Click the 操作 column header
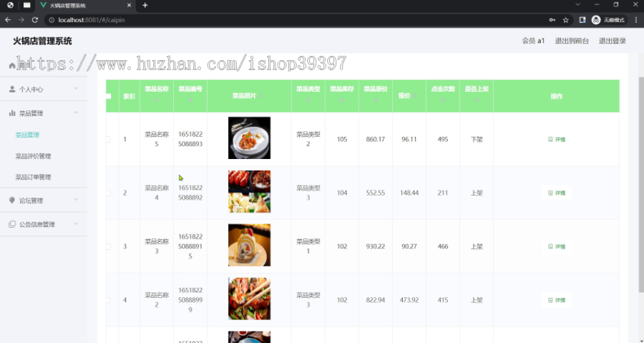 (x=557, y=96)
